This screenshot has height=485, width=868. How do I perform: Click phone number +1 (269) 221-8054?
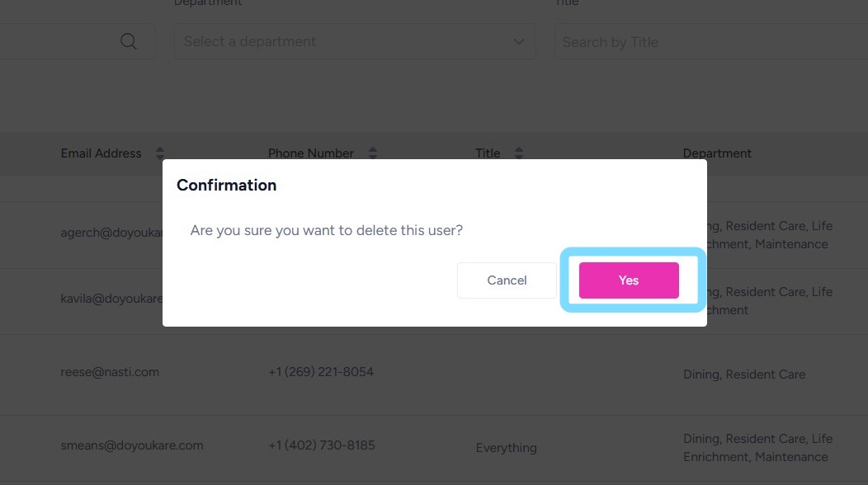(x=321, y=372)
